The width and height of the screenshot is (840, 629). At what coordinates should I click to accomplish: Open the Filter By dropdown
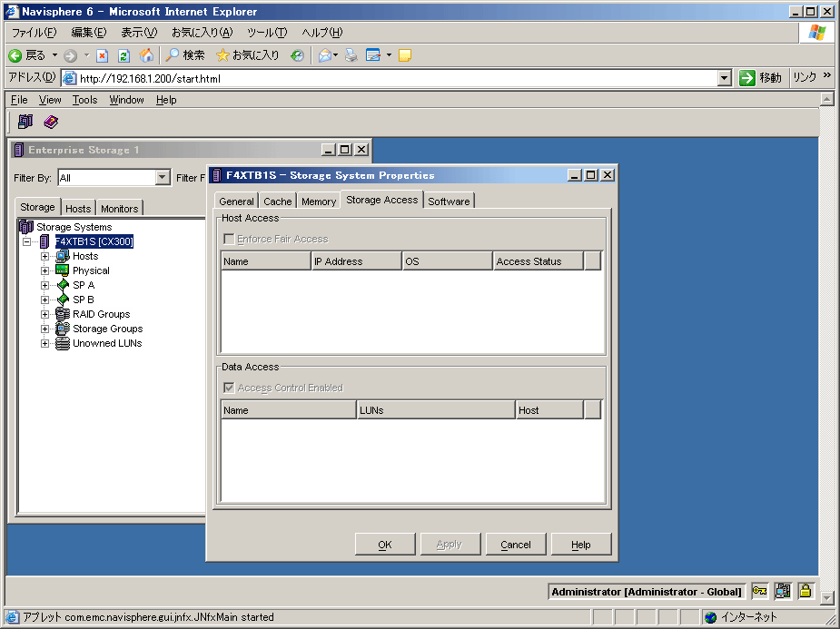tap(163, 178)
